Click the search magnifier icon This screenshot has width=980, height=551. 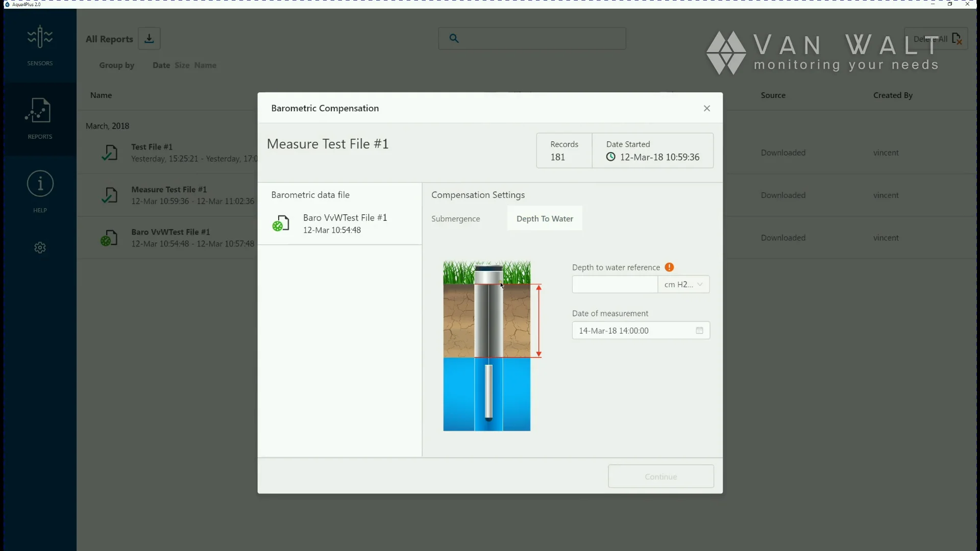coord(454,38)
